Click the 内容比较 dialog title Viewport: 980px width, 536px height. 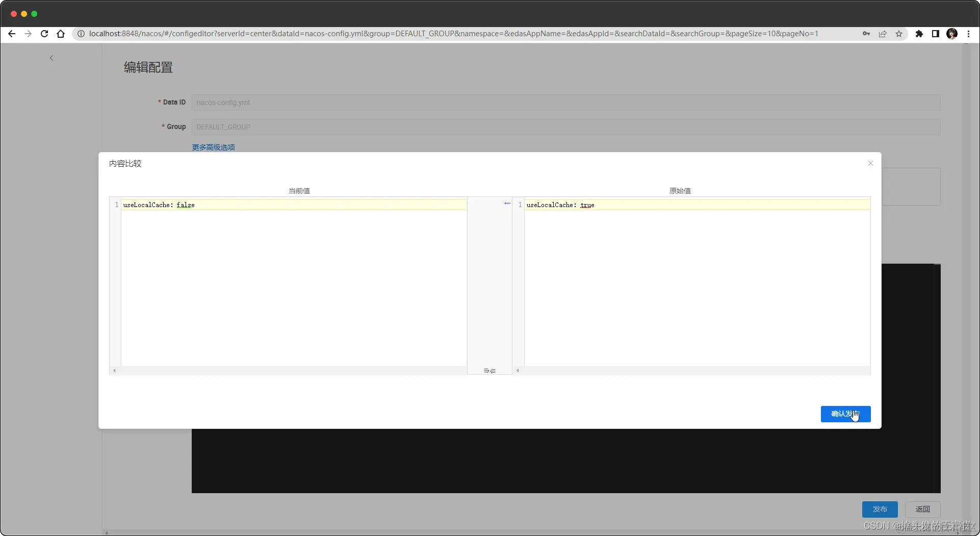pos(125,164)
